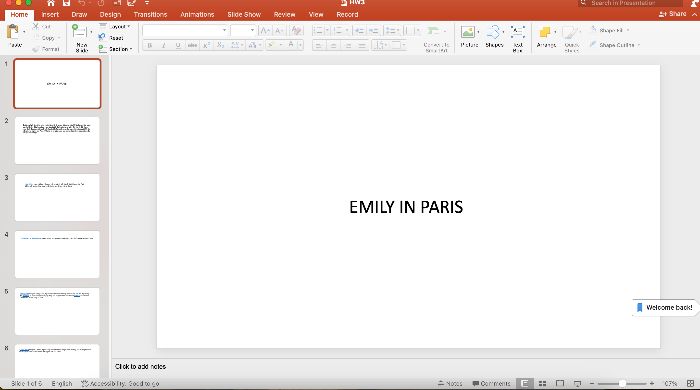Expand the Shape Outline dropdown
Viewport: 700px width, 390px height.
point(638,45)
